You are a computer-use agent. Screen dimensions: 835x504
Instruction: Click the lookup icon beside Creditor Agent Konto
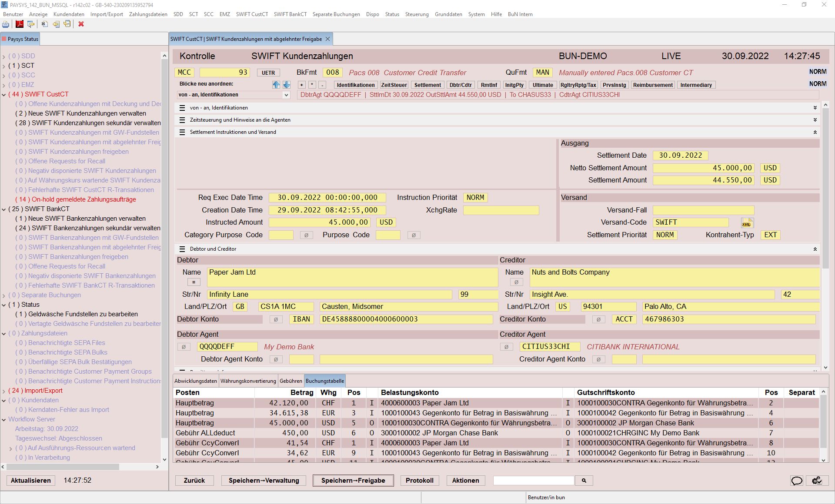pos(598,359)
